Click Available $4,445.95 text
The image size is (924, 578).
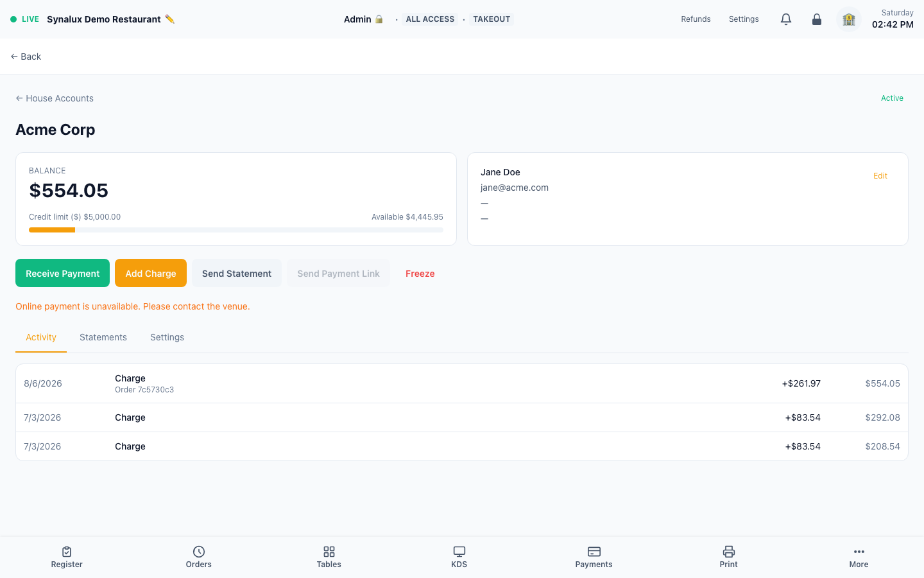coord(407,217)
